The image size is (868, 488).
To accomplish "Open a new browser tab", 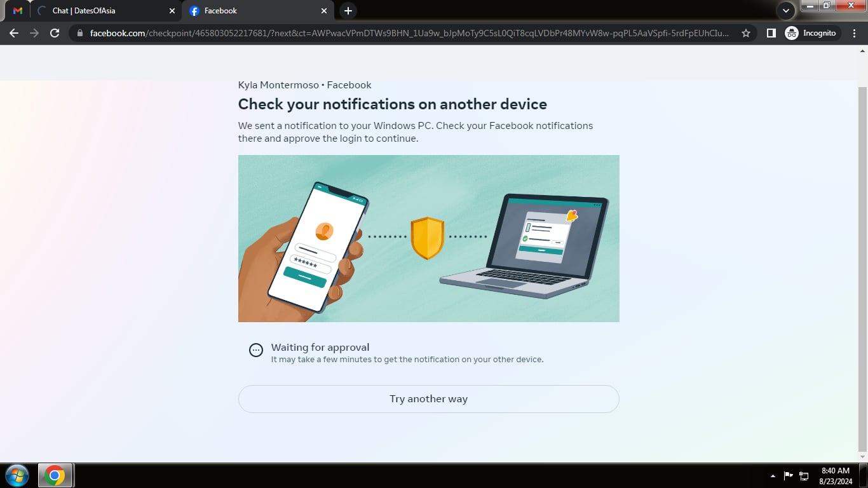I will coord(348,11).
